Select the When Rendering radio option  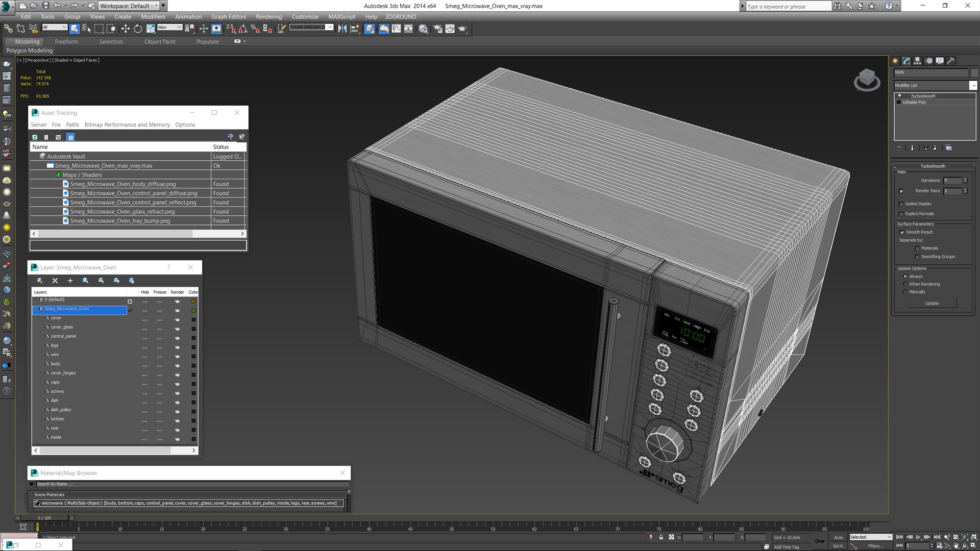[905, 284]
